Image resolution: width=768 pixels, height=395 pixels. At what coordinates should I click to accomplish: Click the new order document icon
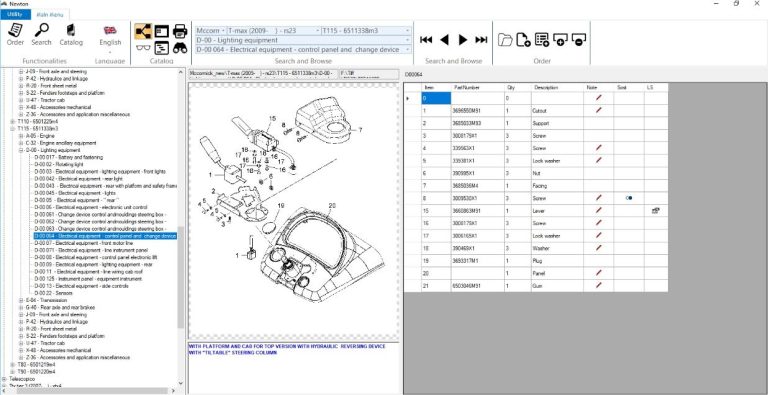point(523,40)
